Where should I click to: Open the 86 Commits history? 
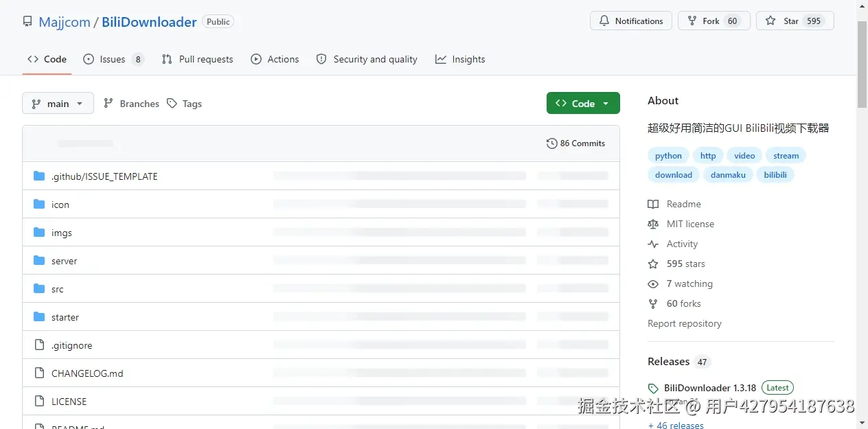(x=575, y=143)
